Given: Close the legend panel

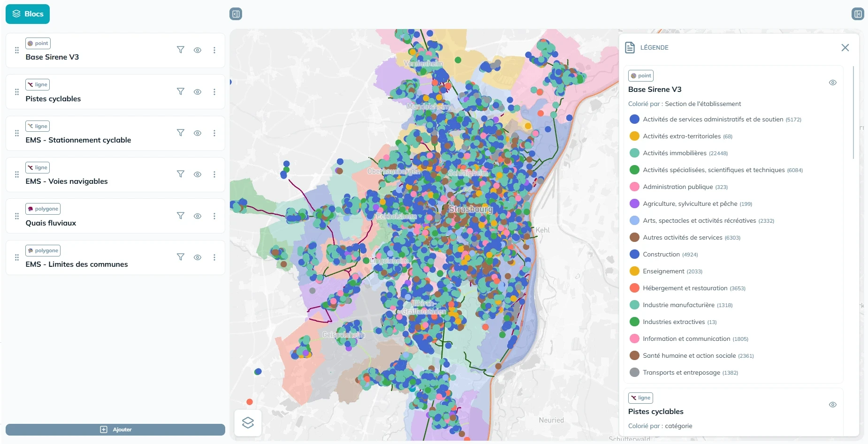Looking at the screenshot, I should (845, 47).
